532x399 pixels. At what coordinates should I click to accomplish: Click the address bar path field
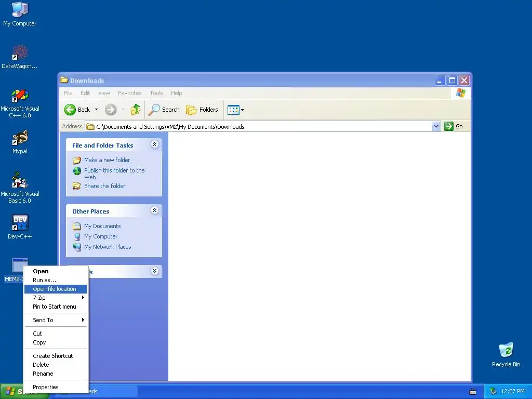pyautogui.click(x=259, y=127)
